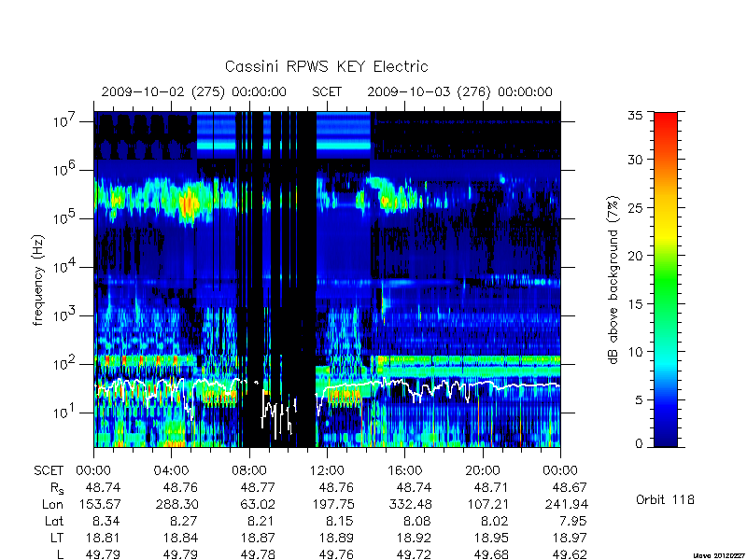Click the LT row label

coord(57,538)
